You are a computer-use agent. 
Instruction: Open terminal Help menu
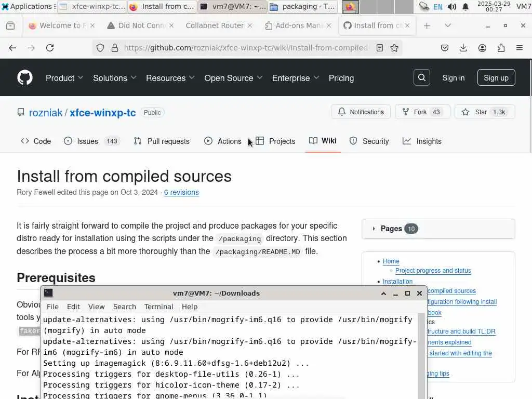189,307
